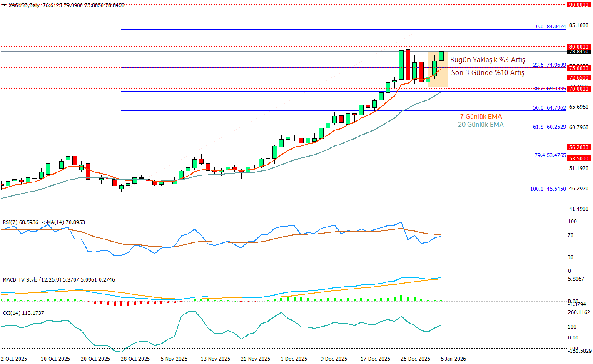Select the red 80.0000 price level tag
Screen dimensions: 593x364
(x=578, y=47)
